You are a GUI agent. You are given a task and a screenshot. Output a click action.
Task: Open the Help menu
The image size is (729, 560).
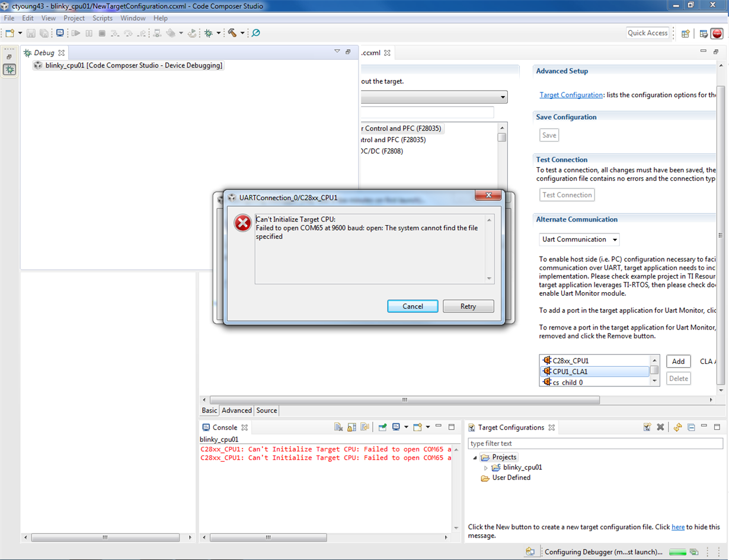(x=161, y=18)
